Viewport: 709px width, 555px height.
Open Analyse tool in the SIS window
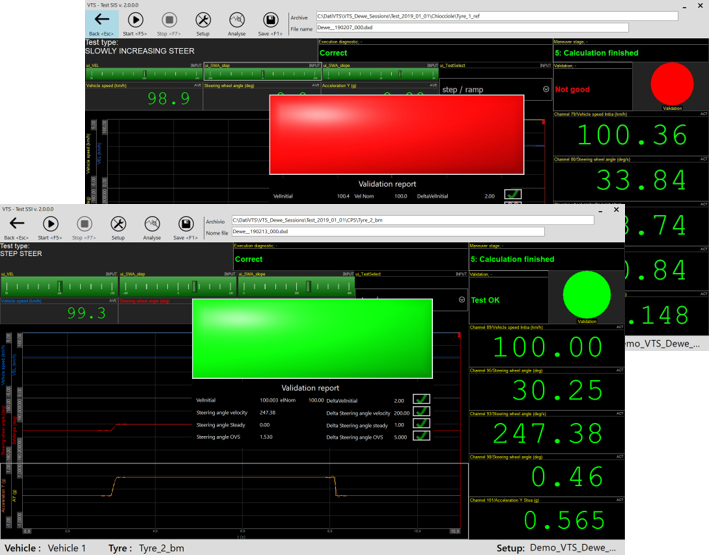tap(237, 22)
